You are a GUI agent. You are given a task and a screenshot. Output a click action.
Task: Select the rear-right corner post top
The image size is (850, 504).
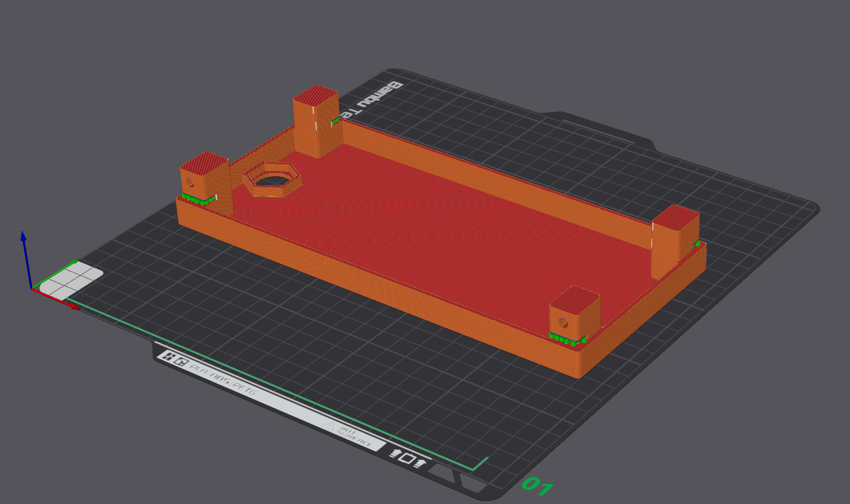pos(675,217)
